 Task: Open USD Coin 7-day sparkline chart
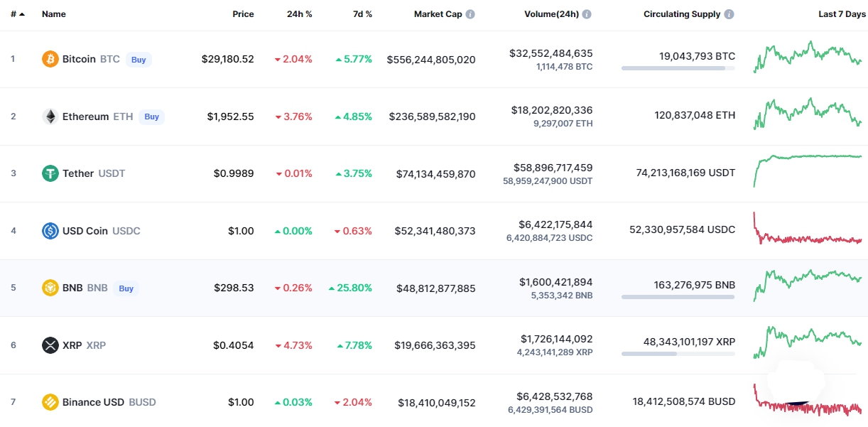[x=808, y=229]
